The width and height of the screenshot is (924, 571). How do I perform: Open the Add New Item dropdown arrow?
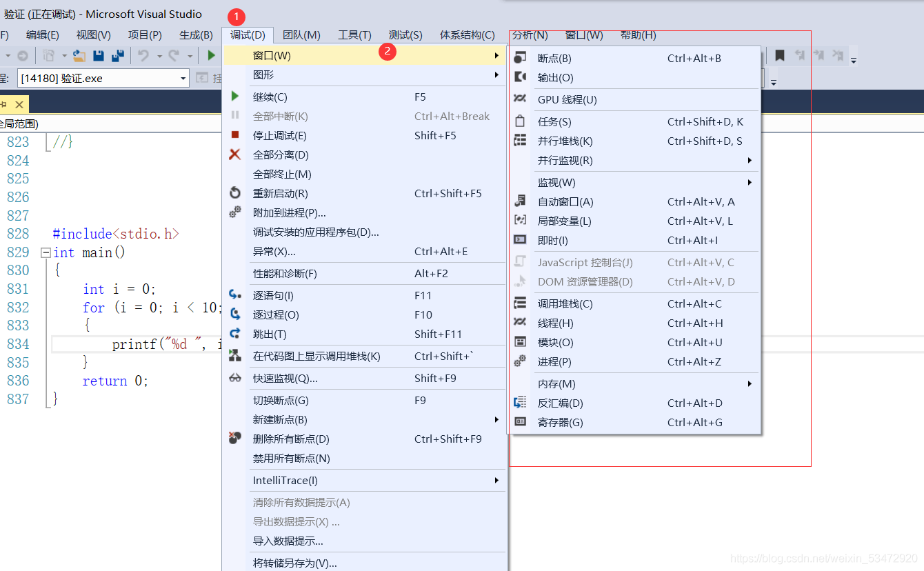[x=64, y=56]
